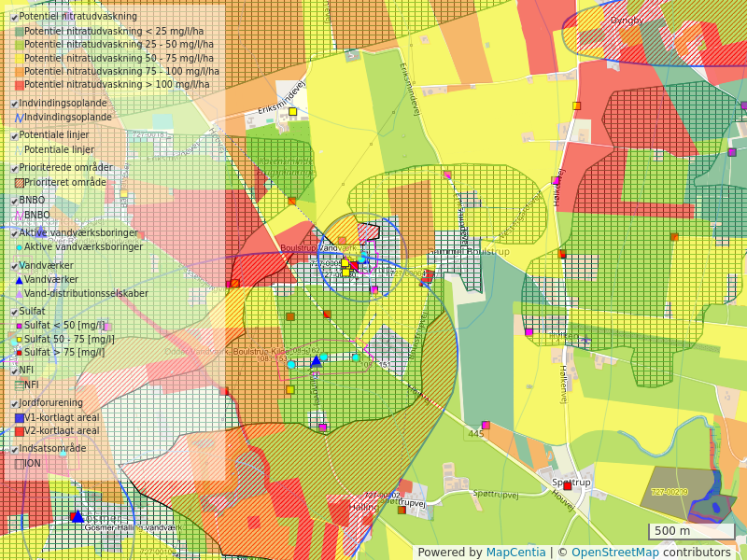Click the ION legend grid symbol

(19, 463)
